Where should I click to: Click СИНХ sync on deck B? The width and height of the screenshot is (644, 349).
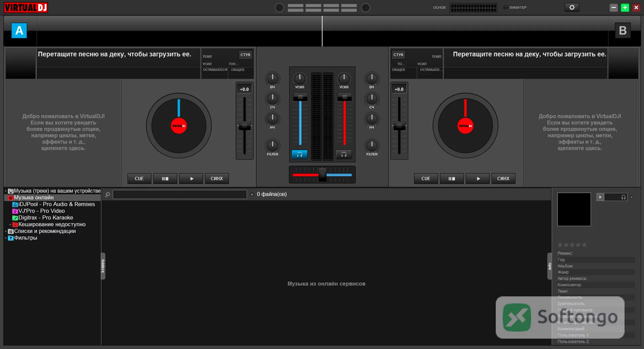503,179
